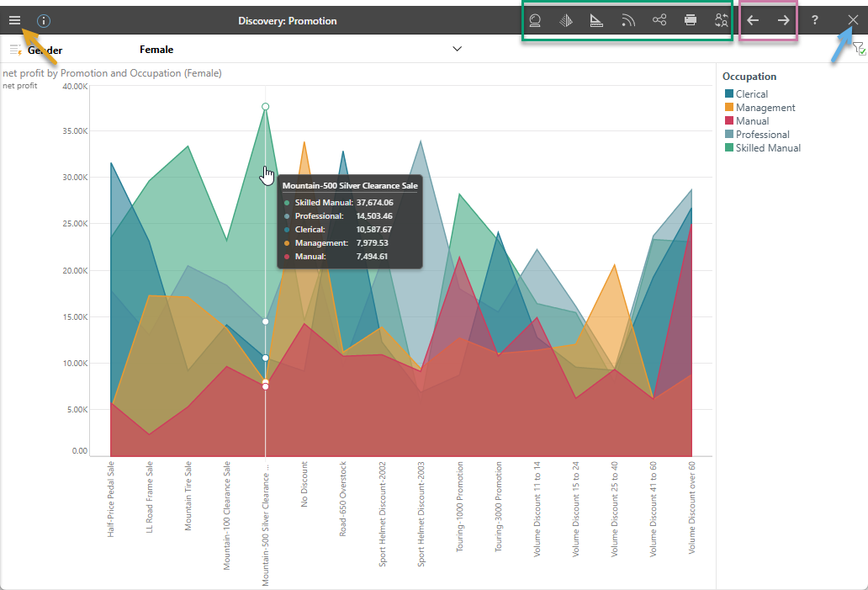The width and height of the screenshot is (868, 590).
Task: Open the hamburger menu
Action: [14, 20]
